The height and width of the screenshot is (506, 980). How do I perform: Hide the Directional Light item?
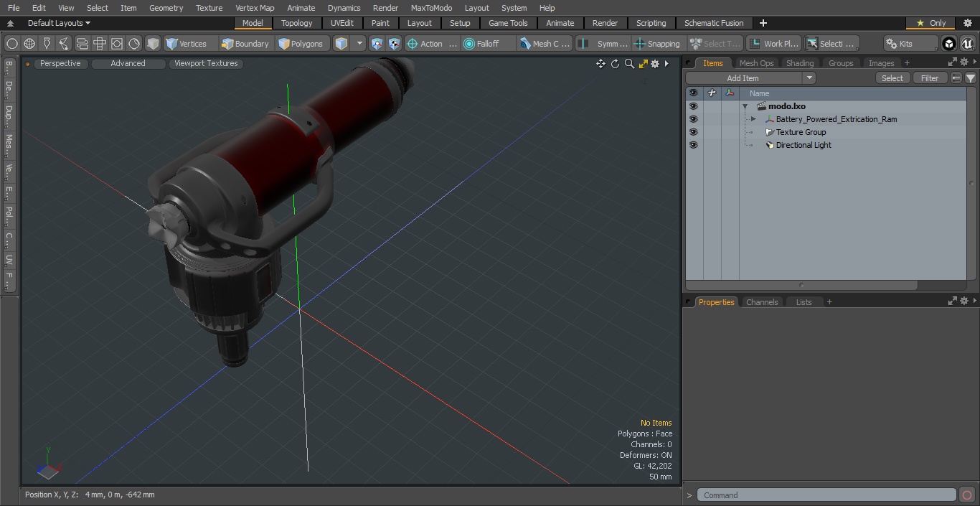[x=693, y=145]
